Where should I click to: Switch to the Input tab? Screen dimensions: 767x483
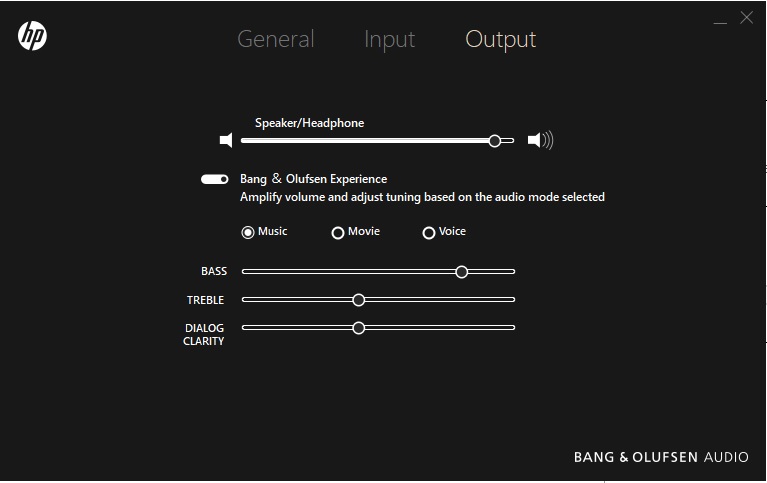click(389, 39)
